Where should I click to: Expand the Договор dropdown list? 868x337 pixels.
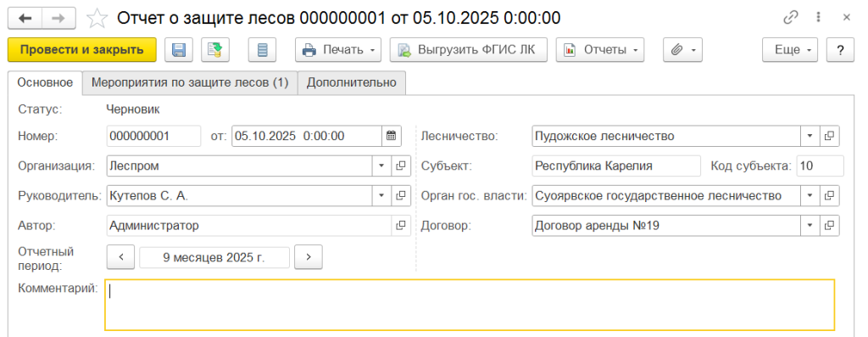[810, 226]
